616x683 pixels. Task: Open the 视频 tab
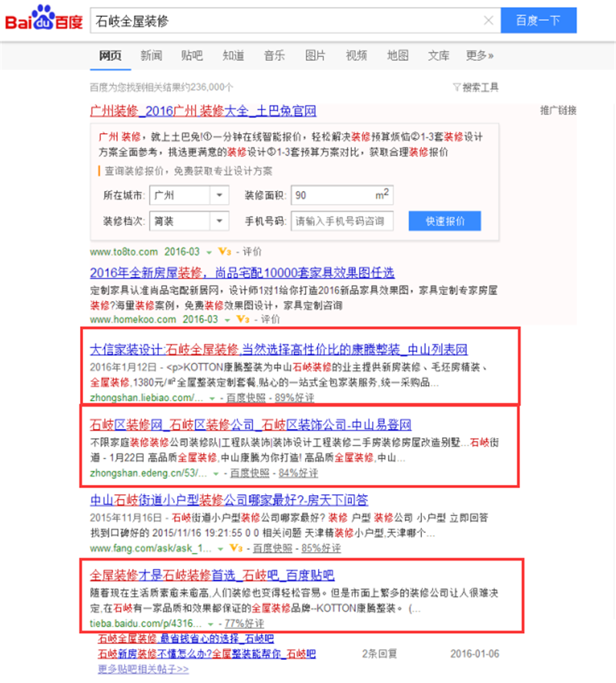click(x=357, y=55)
